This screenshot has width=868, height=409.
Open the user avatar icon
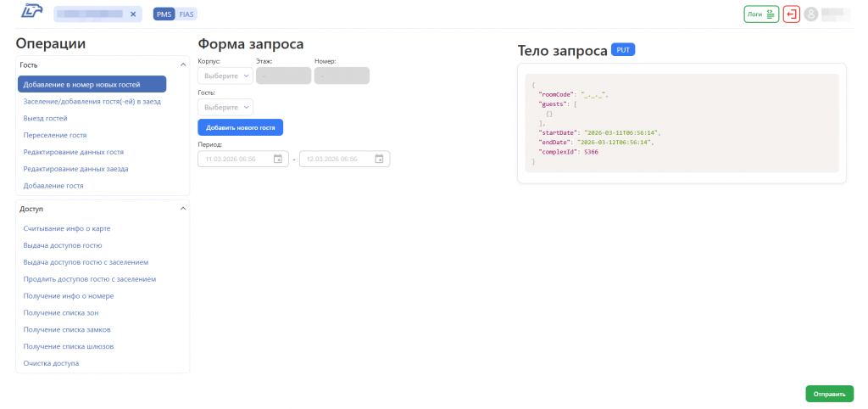coord(811,14)
